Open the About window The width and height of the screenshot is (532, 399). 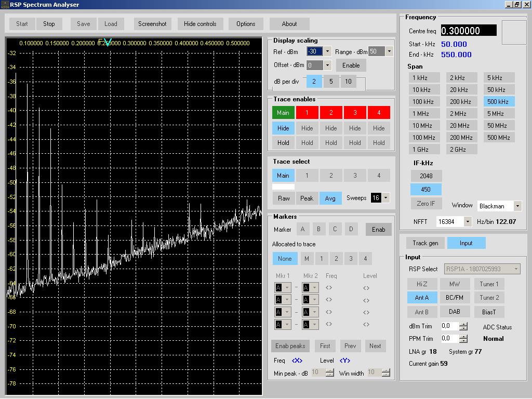point(289,24)
